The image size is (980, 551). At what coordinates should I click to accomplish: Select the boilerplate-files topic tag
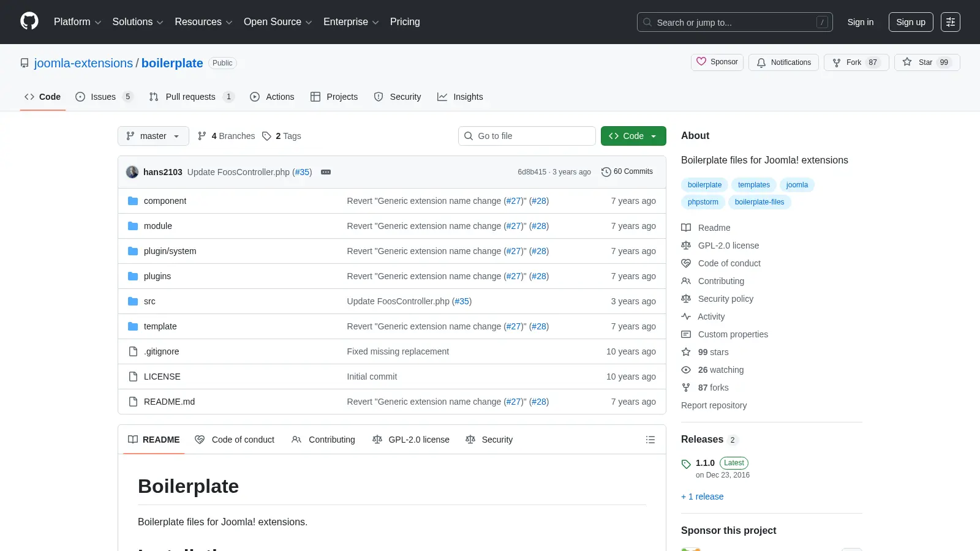click(x=759, y=202)
